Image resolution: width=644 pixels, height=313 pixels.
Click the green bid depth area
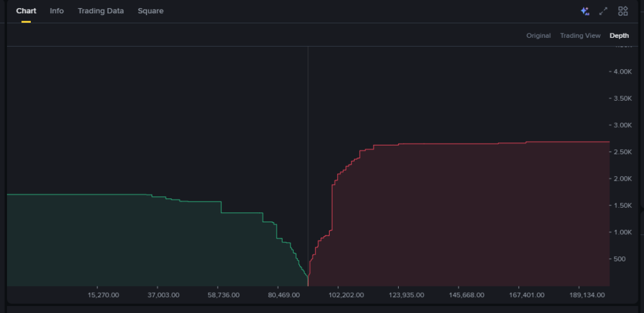click(x=126, y=246)
